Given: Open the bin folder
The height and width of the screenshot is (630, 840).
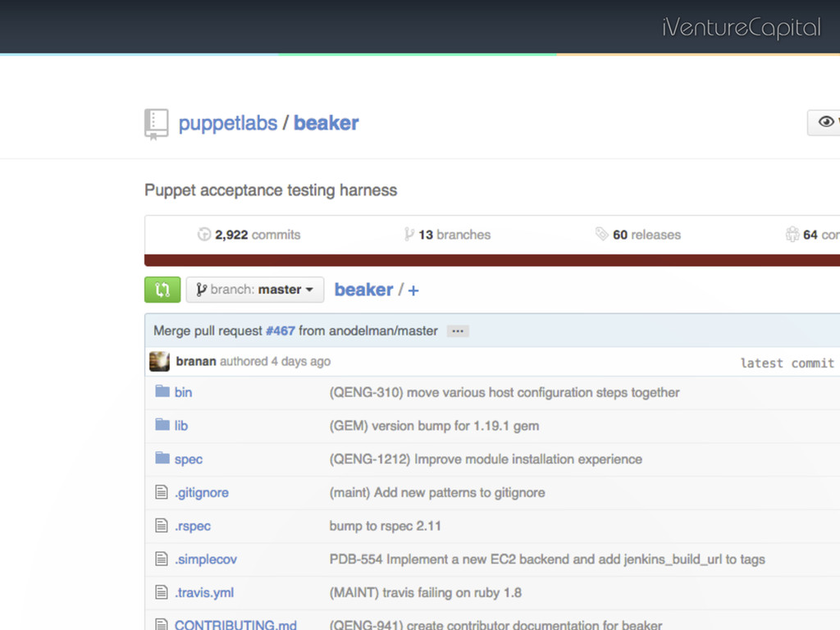Looking at the screenshot, I should click(x=183, y=393).
